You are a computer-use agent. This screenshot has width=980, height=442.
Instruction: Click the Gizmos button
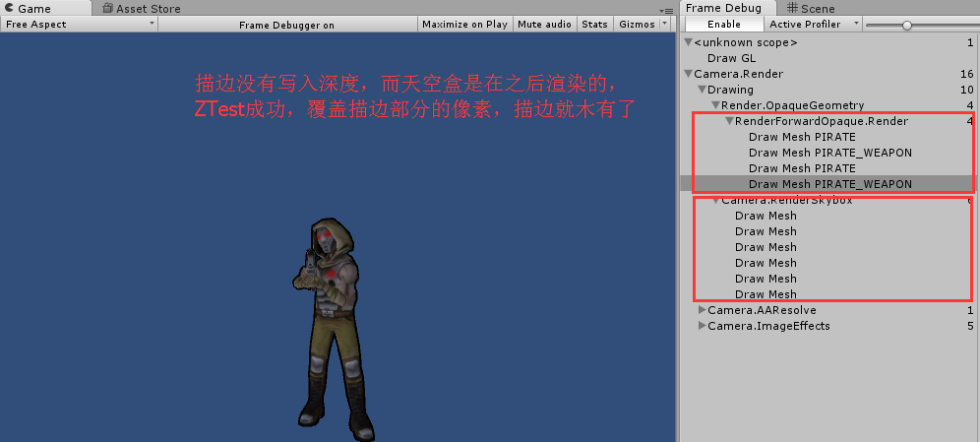pyautogui.click(x=637, y=25)
